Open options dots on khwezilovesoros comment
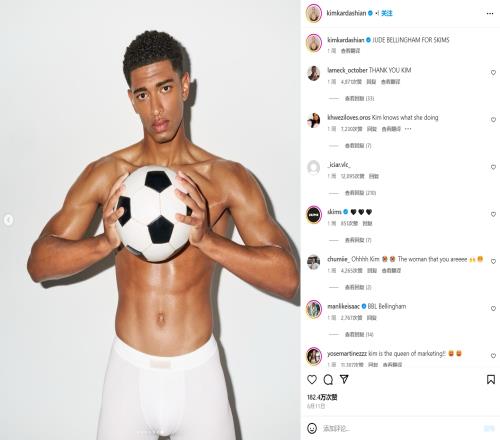 point(408,129)
